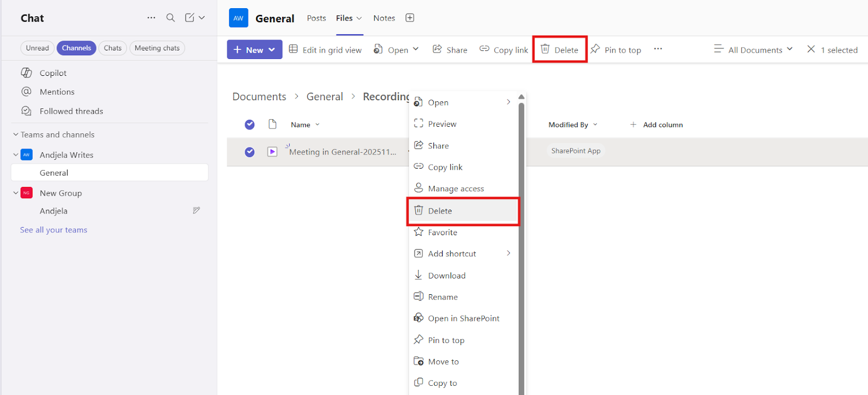Image resolution: width=868 pixels, height=395 pixels.
Task: Clear selection with the X icon
Action: pyautogui.click(x=811, y=49)
